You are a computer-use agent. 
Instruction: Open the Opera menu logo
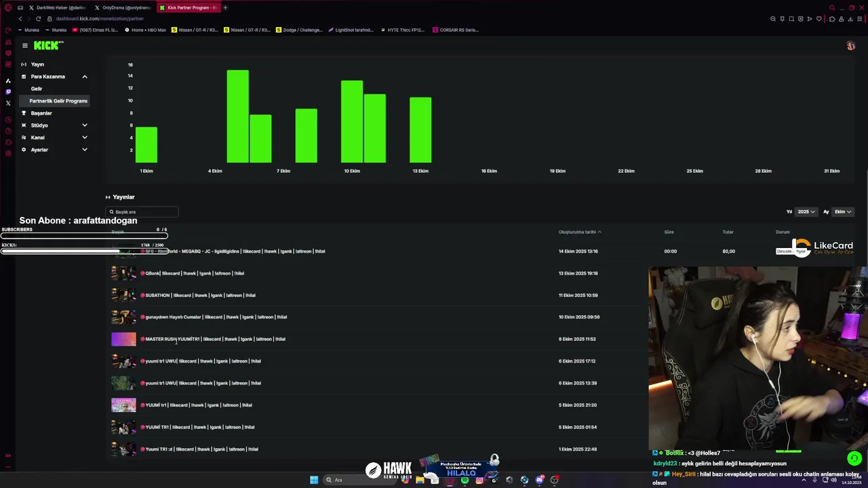(8, 7)
